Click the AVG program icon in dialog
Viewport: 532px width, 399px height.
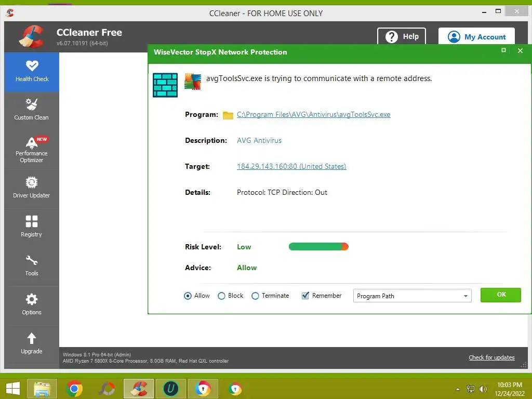tap(193, 82)
